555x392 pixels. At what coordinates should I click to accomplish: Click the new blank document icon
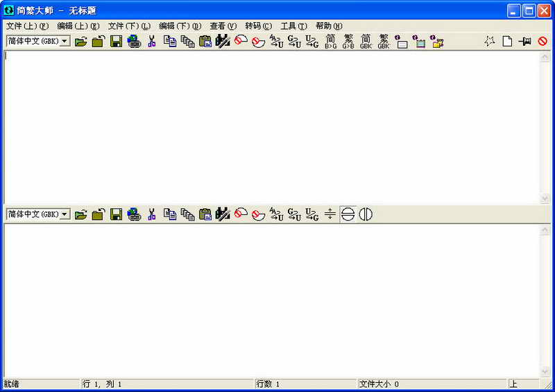pos(507,42)
